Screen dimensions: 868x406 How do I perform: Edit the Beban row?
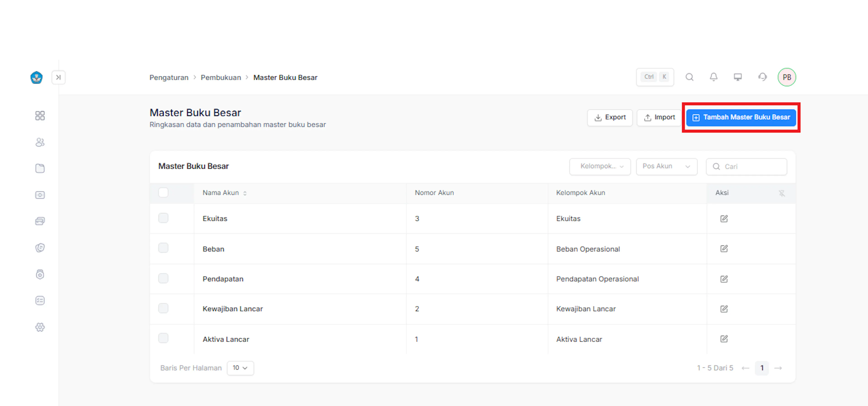click(x=724, y=249)
